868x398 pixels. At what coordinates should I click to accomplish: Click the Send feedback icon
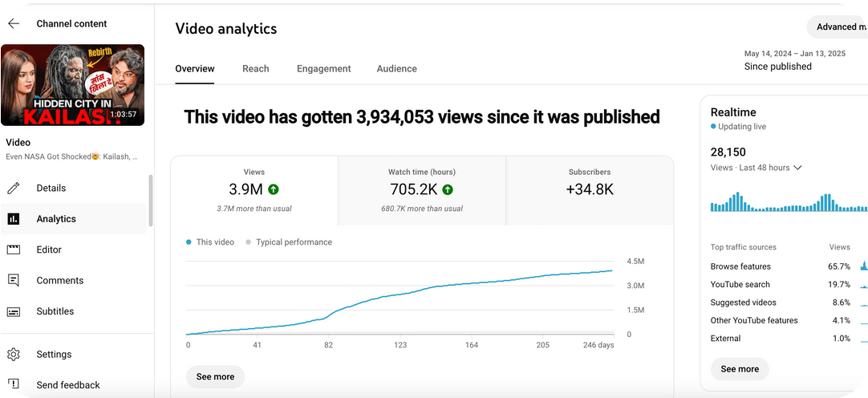point(14,385)
